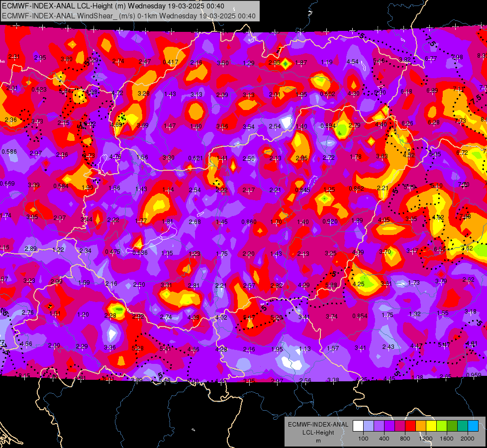Click the wind shear value 4.69
The image size is (487, 448).
(116, 125)
